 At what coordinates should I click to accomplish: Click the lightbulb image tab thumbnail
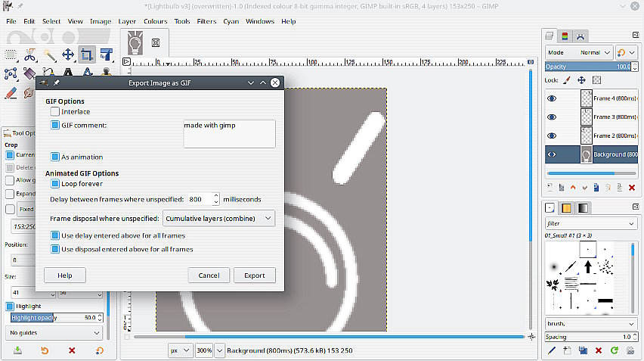[135, 43]
